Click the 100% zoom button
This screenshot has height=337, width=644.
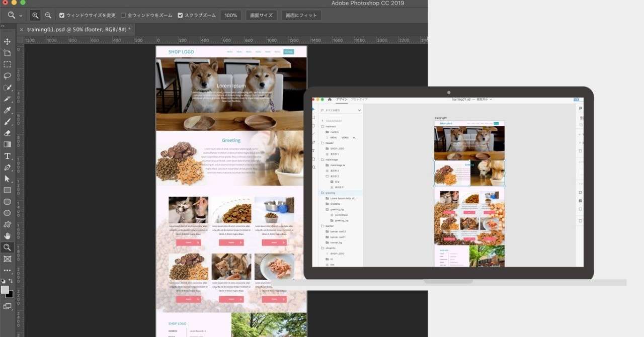tap(231, 16)
